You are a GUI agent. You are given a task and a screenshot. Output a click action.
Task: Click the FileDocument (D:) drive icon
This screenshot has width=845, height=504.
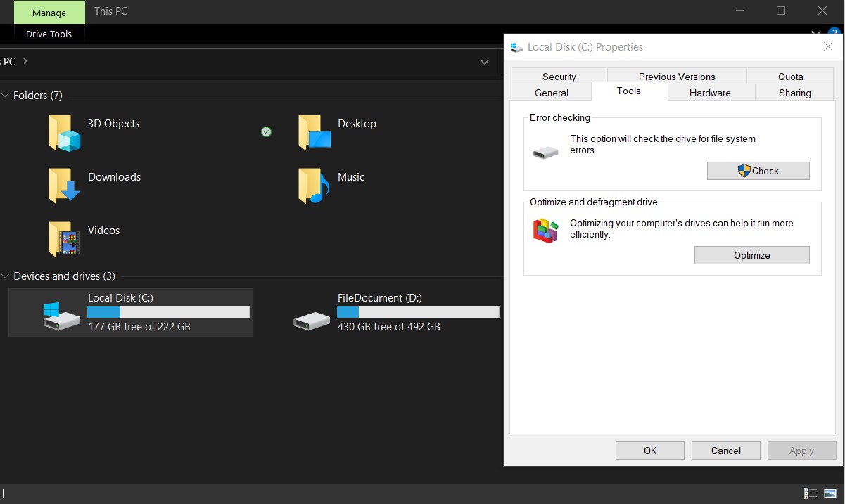click(x=312, y=320)
